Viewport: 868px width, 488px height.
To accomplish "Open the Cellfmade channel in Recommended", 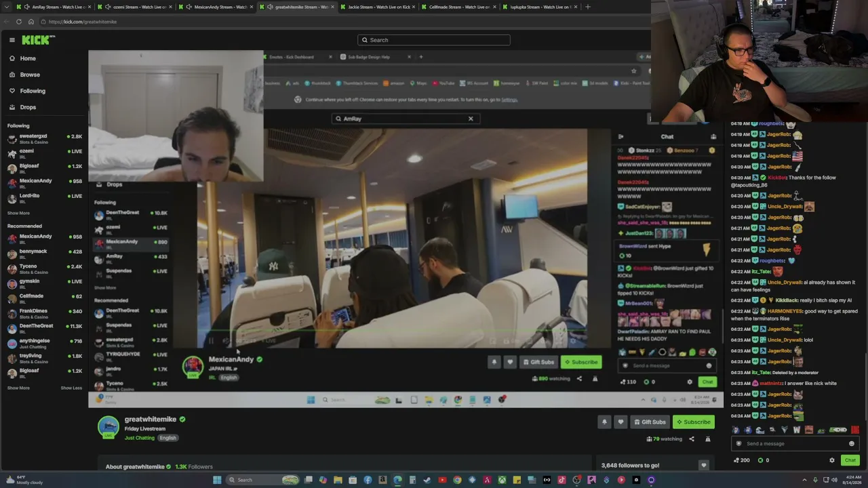I will (44, 298).
